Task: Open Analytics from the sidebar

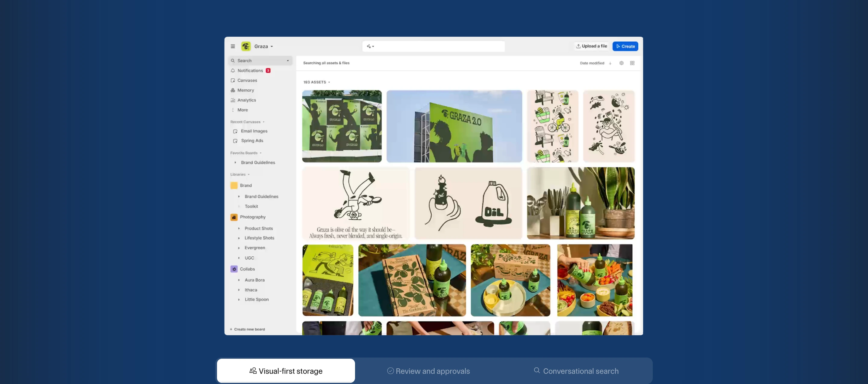Action: pos(246,100)
